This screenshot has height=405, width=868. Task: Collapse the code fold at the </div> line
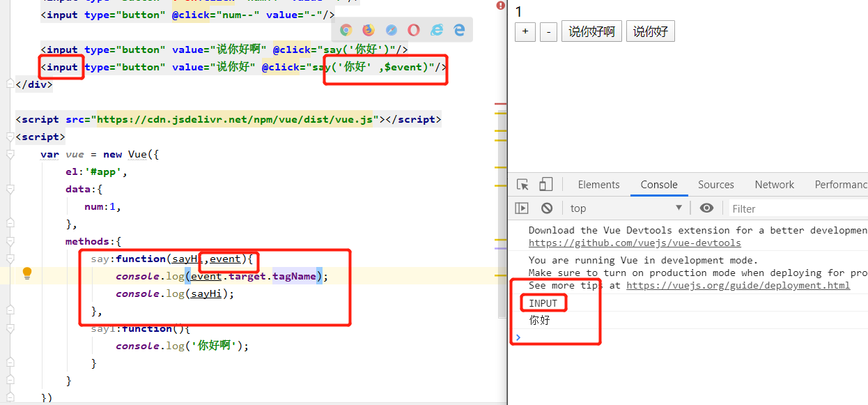[x=10, y=84]
